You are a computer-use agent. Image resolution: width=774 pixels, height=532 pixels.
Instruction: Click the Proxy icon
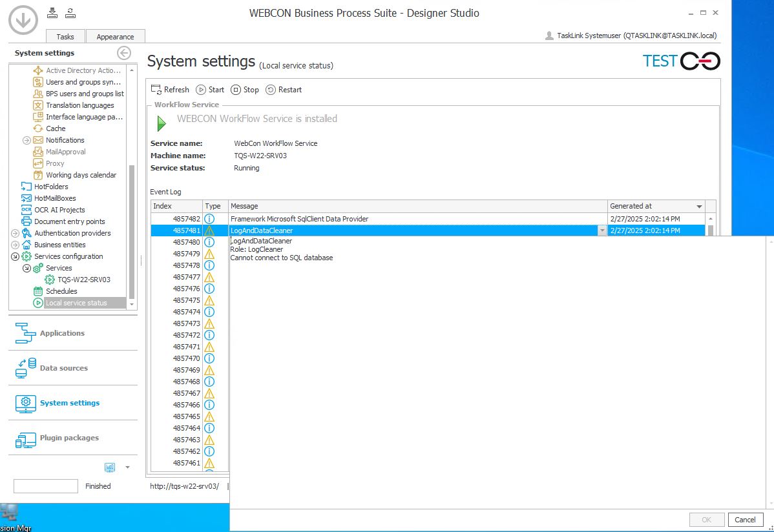38,163
